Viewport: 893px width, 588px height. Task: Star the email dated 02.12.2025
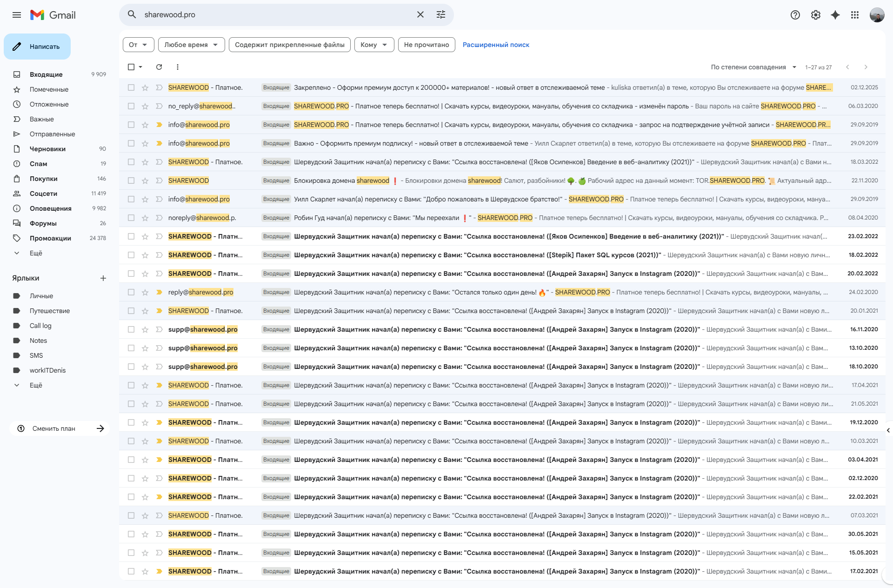[145, 87]
